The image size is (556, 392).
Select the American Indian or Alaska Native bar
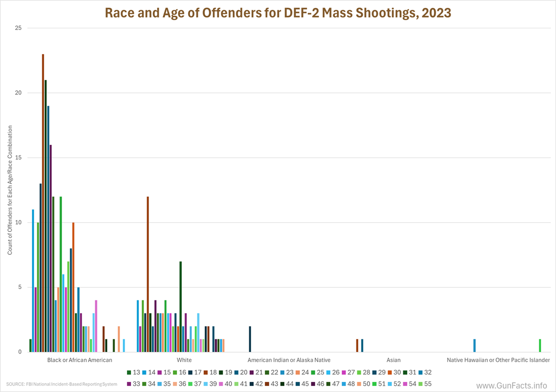pyautogui.click(x=250, y=339)
